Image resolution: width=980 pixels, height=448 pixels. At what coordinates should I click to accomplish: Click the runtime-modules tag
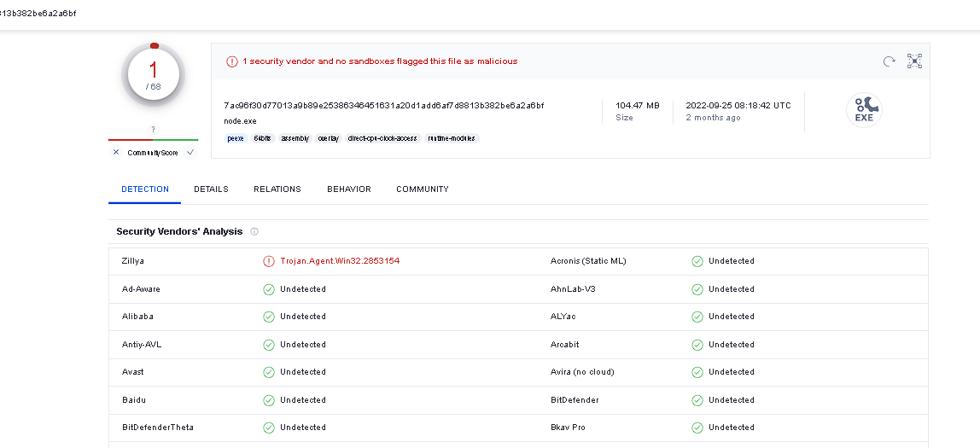tap(452, 138)
